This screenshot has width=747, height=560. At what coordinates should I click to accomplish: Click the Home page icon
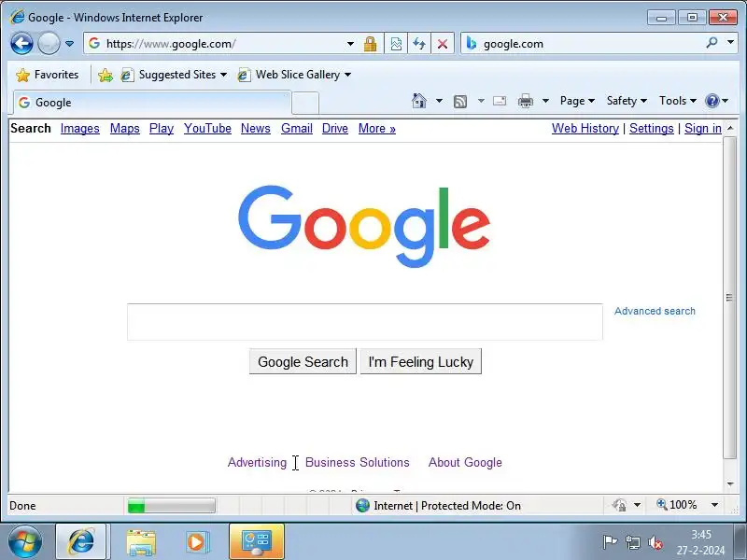point(419,101)
